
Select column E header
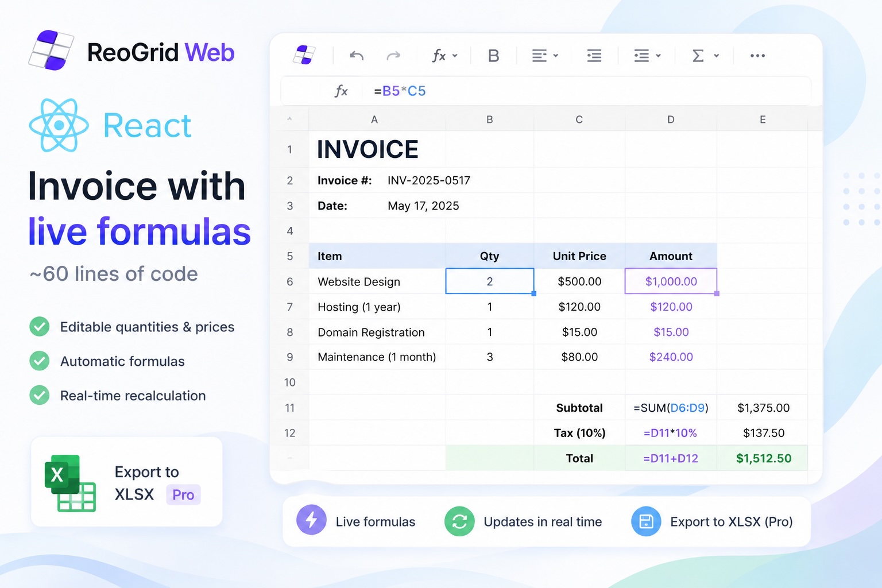click(763, 119)
